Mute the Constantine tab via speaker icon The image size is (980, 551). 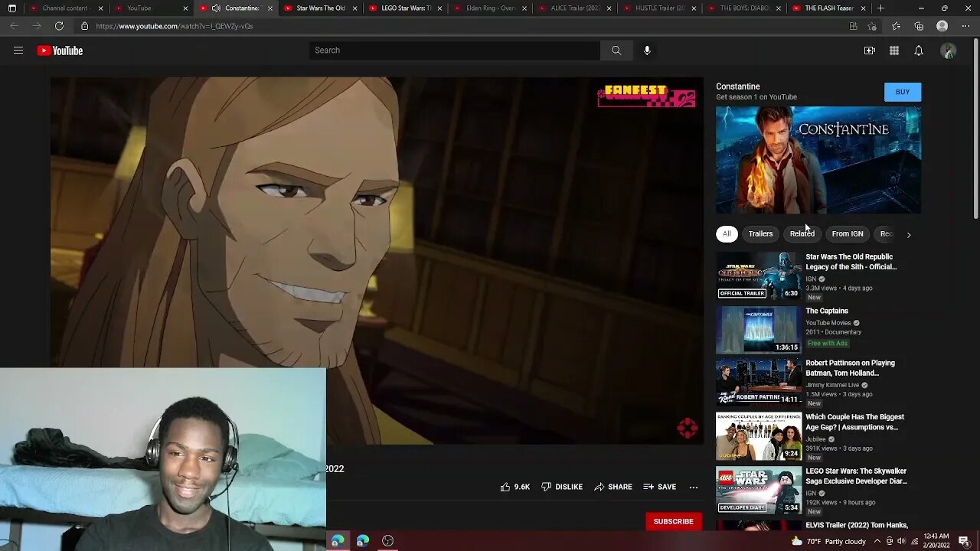(x=216, y=8)
